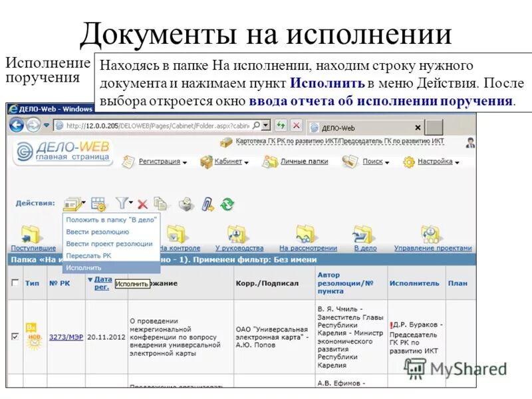Click the green refresh arrows beside address bar

[x=281, y=126]
